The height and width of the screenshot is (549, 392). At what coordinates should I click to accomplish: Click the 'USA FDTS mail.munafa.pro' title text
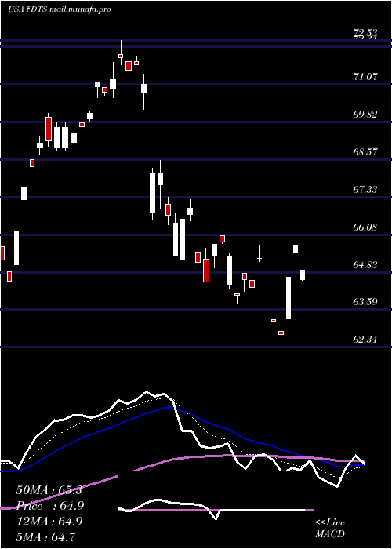click(x=60, y=9)
